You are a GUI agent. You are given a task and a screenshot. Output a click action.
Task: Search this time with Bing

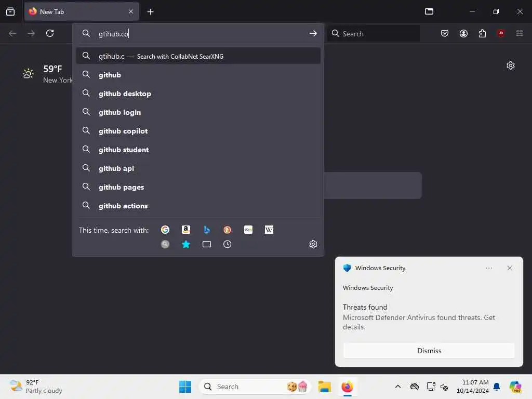207,230
